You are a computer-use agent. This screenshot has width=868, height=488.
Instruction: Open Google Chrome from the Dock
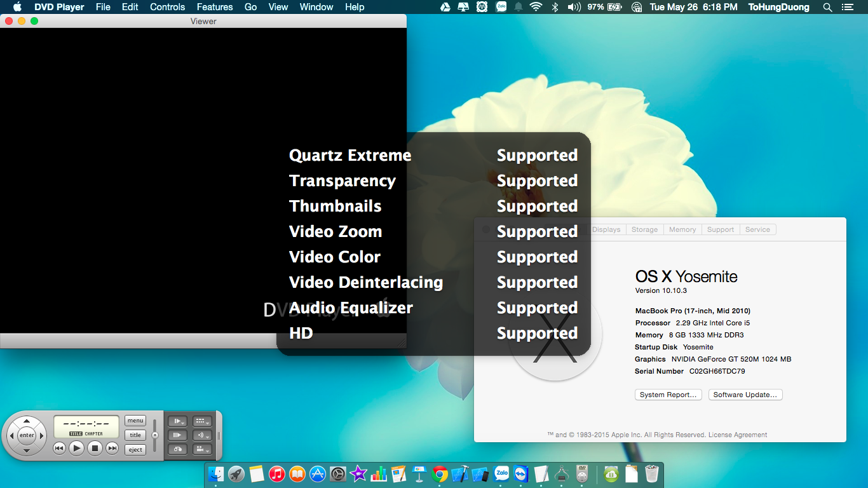(x=439, y=474)
